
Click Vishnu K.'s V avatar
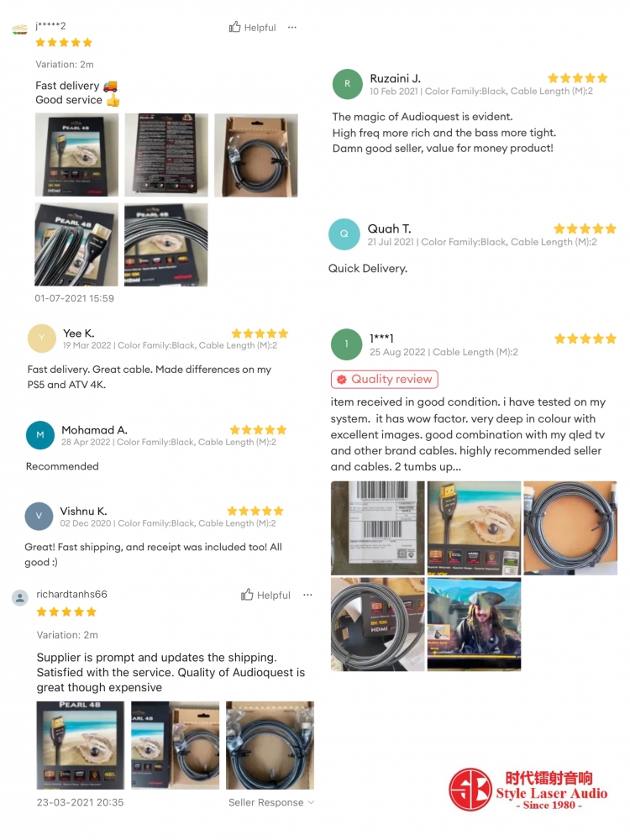[39, 516]
